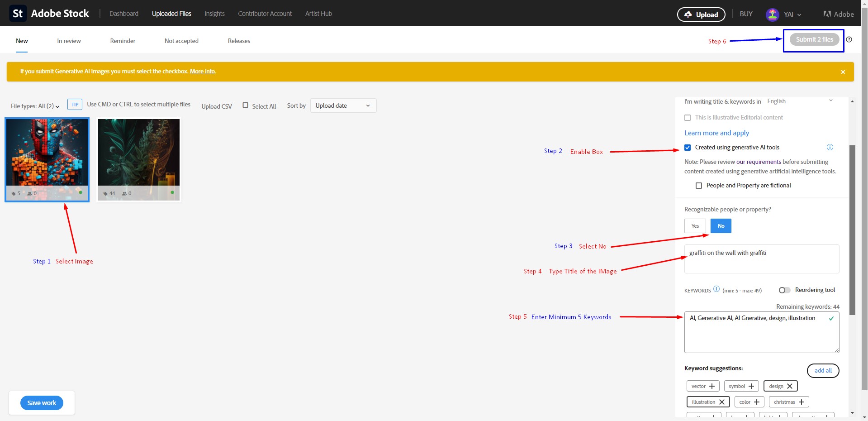The width and height of the screenshot is (868, 421).
Task: Check People and Property are fictional
Action: pos(699,186)
